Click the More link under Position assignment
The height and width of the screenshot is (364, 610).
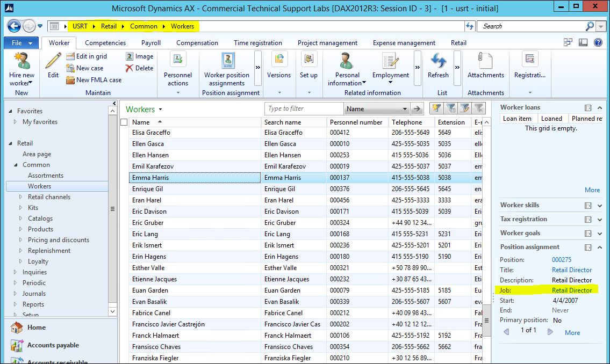[x=572, y=333]
